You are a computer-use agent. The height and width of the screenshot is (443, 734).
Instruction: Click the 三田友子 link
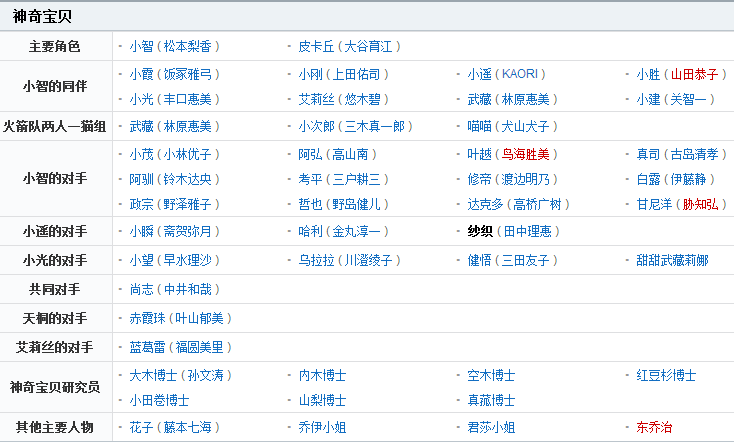(x=525, y=260)
